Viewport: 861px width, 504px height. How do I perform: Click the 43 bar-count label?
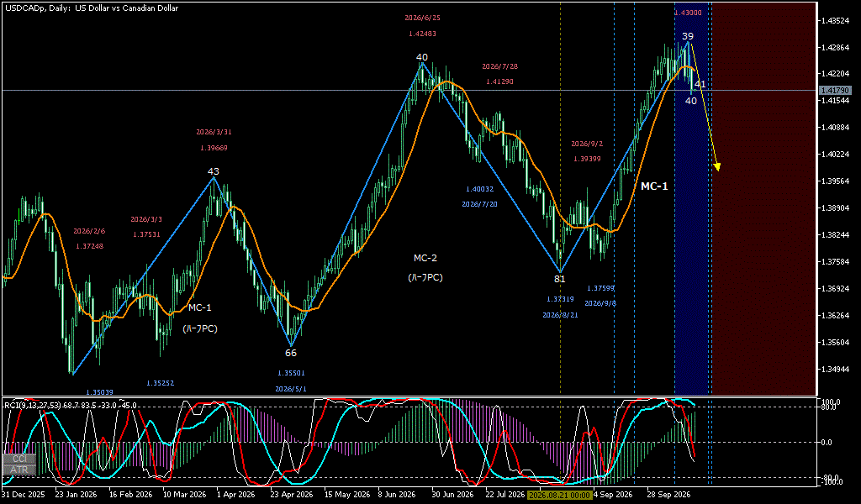213,172
